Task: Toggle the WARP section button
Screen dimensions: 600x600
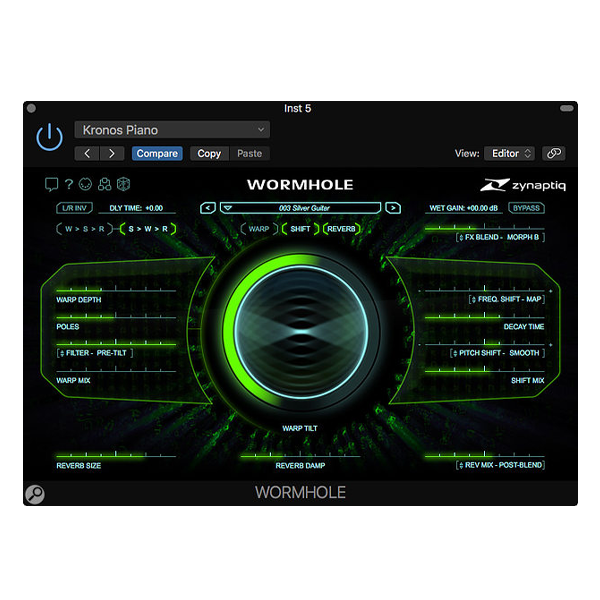Action: tap(259, 229)
